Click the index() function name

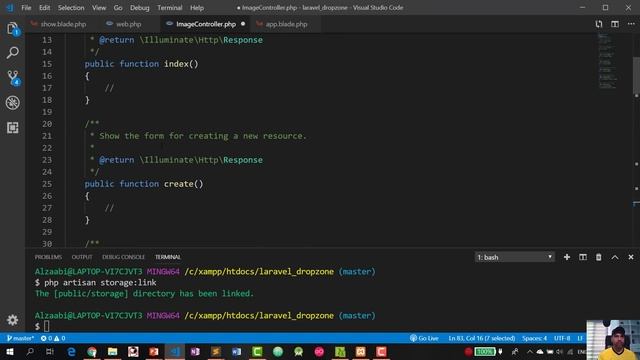(x=181, y=64)
